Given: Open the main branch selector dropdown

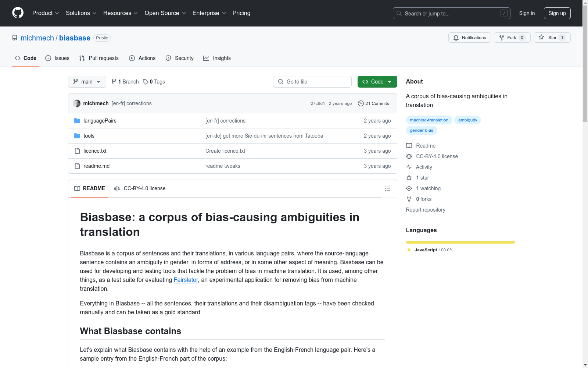Looking at the screenshot, I should coord(87,82).
